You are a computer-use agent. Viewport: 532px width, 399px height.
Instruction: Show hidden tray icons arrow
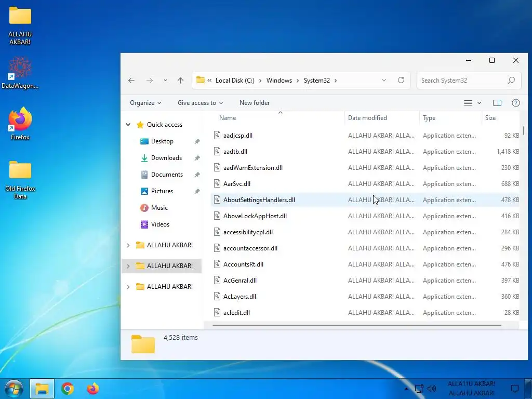point(406,389)
